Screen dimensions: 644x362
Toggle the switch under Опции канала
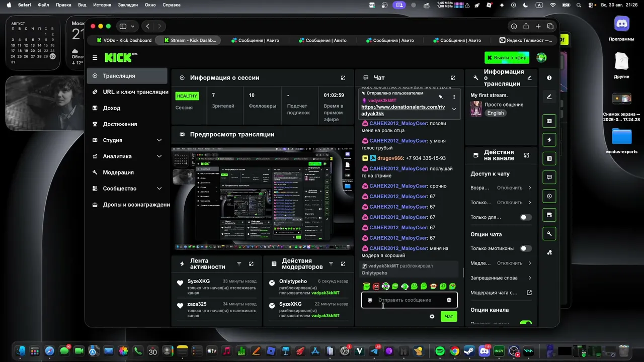526,324
